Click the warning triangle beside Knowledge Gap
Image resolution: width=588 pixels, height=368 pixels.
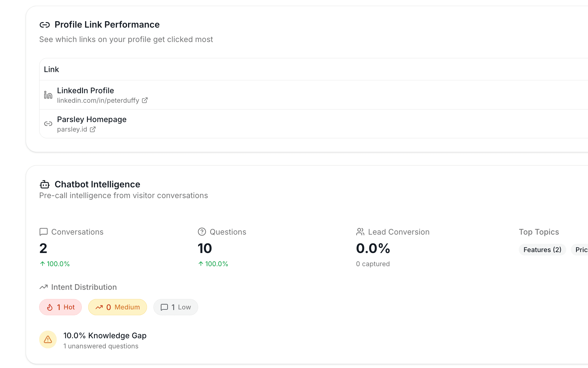click(x=48, y=339)
